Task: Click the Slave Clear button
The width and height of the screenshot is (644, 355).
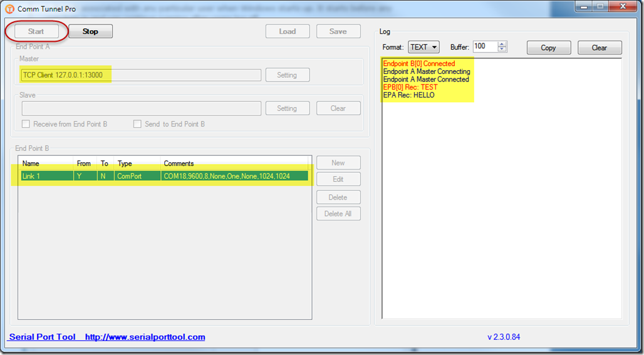Action: (338, 108)
